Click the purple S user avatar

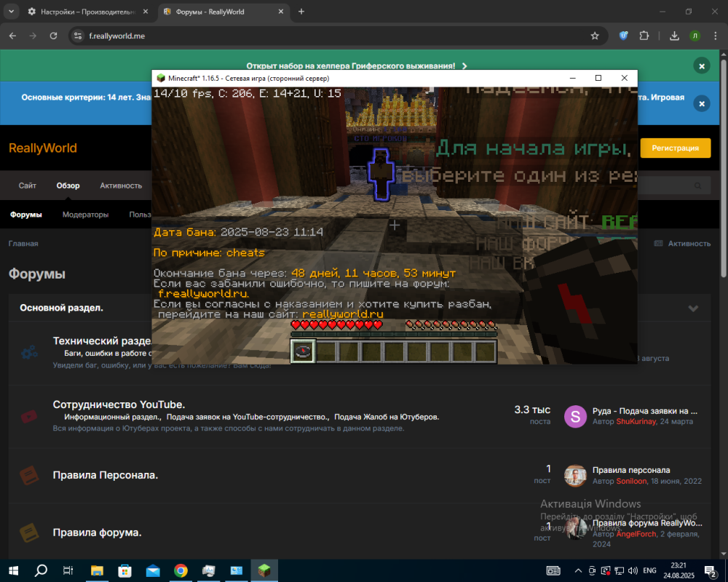(575, 416)
